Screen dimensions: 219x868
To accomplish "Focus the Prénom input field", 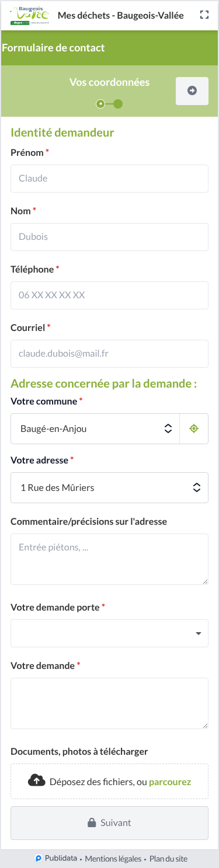I will coord(109,179).
